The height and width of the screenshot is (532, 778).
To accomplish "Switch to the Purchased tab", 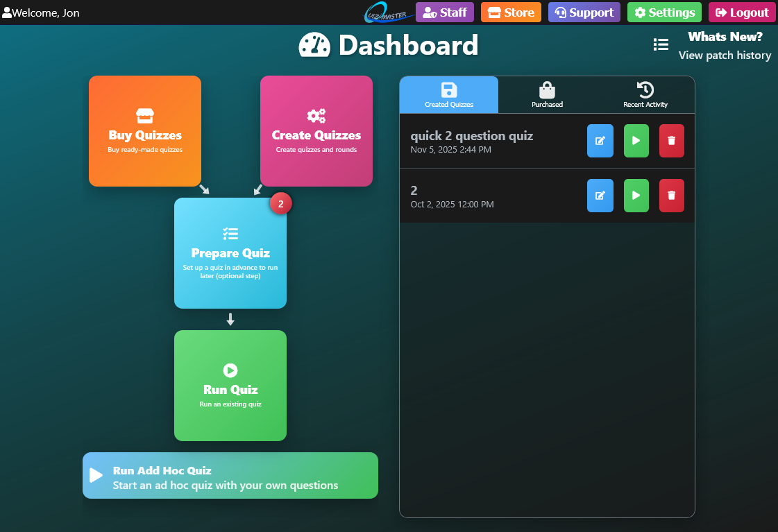I will pos(547,94).
